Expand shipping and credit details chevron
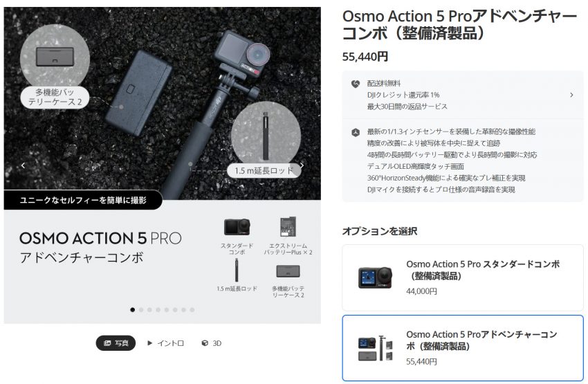Image resolution: width=588 pixels, height=384 pixels. coord(571,95)
